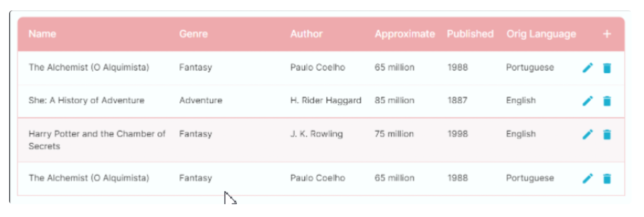The image size is (644, 217).
Task: Click the Approximate column header
Action: (405, 34)
